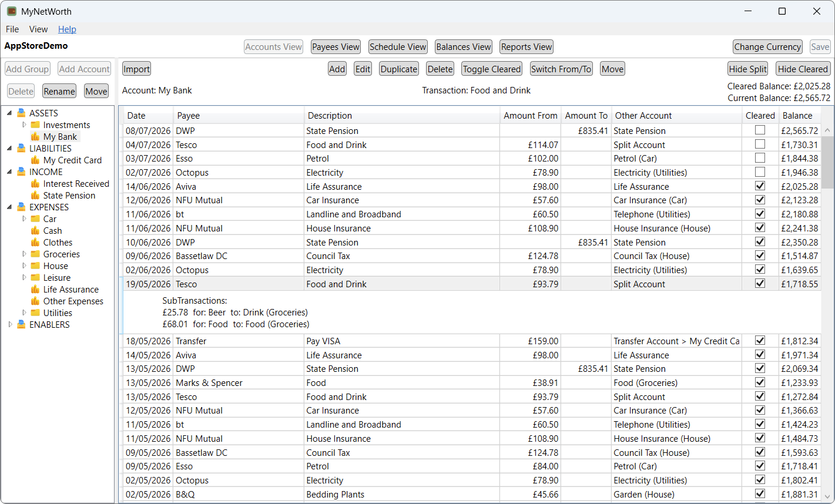Click the Interest Received account icon
This screenshot has height=504, width=835.
(35, 183)
